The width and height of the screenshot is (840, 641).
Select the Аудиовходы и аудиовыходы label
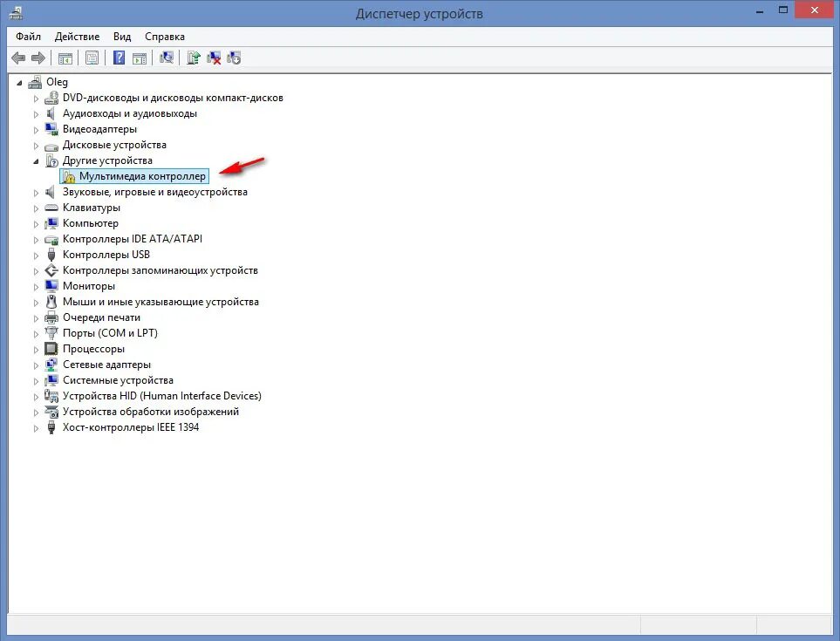tap(130, 113)
